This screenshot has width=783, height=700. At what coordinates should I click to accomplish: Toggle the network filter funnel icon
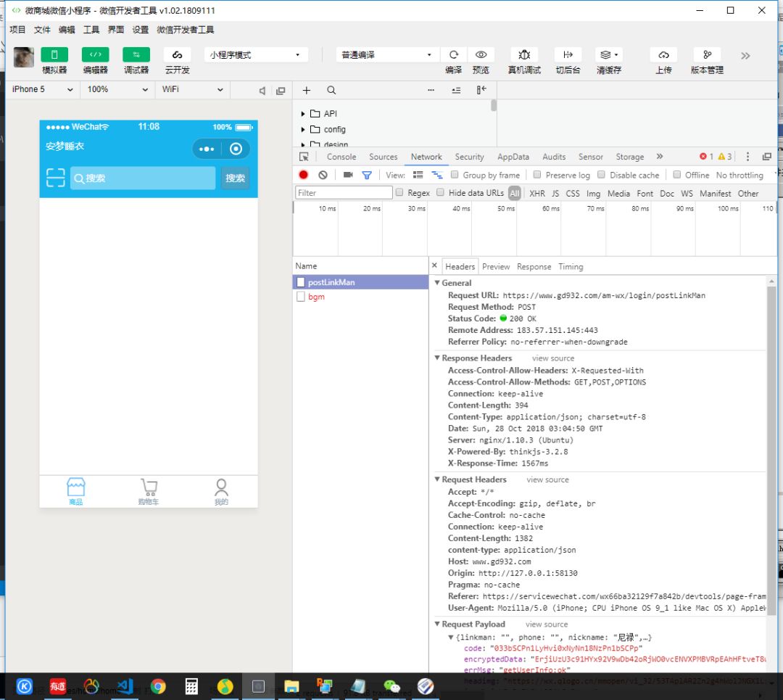[x=367, y=175]
